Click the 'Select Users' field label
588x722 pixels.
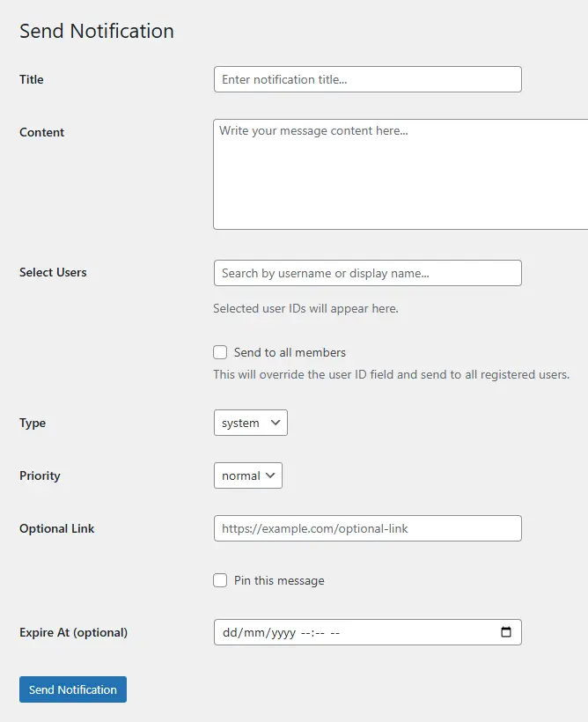(53, 272)
